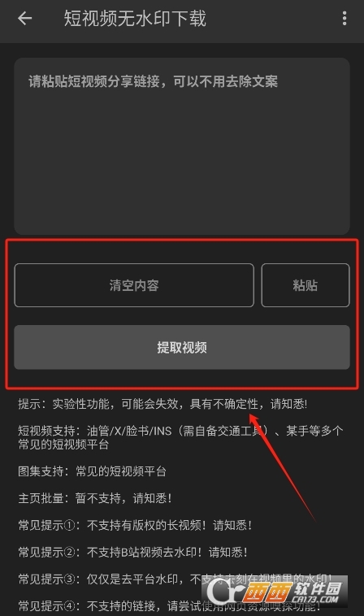
Task: Tap the 短视频支持 platforms description
Action: click(180, 438)
